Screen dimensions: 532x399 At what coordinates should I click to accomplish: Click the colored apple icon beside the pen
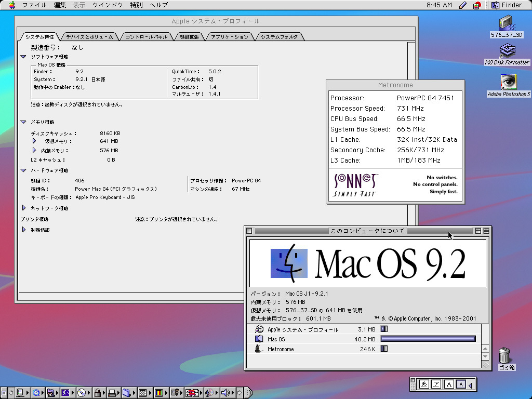click(x=477, y=5)
